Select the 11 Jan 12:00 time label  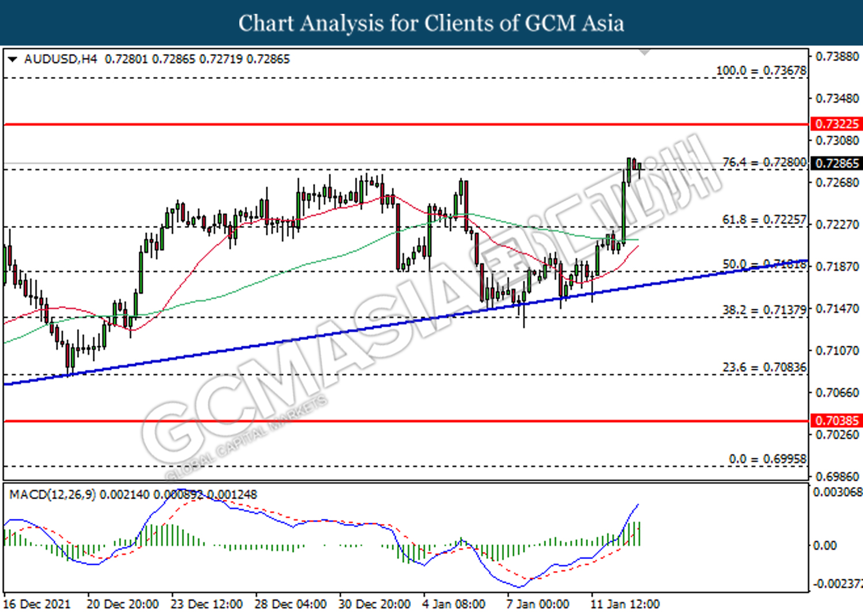click(625, 604)
